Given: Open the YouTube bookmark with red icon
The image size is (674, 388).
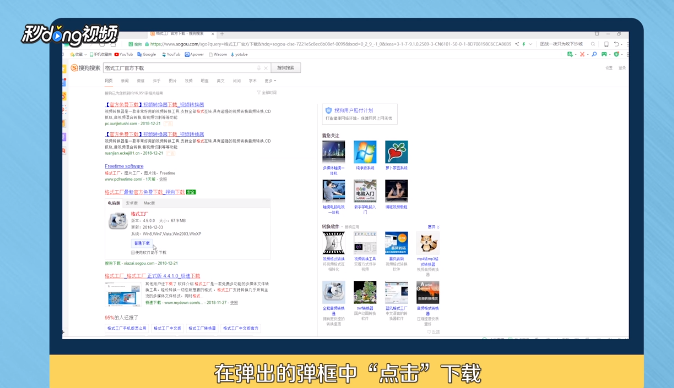Looking at the screenshot, I should click(x=123, y=55).
